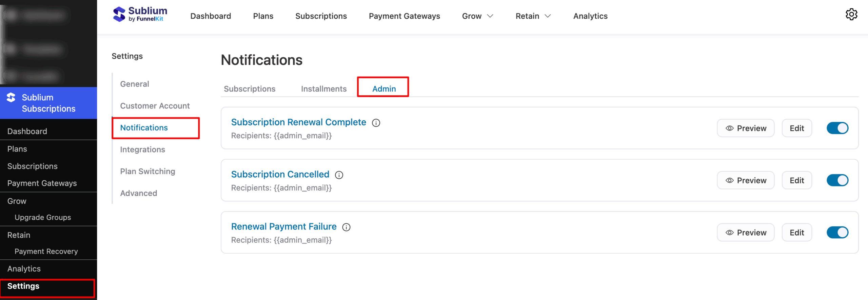This screenshot has height=300, width=868.
Task: Expand Payment Recovery under Retain sidebar section
Action: pyautogui.click(x=46, y=251)
